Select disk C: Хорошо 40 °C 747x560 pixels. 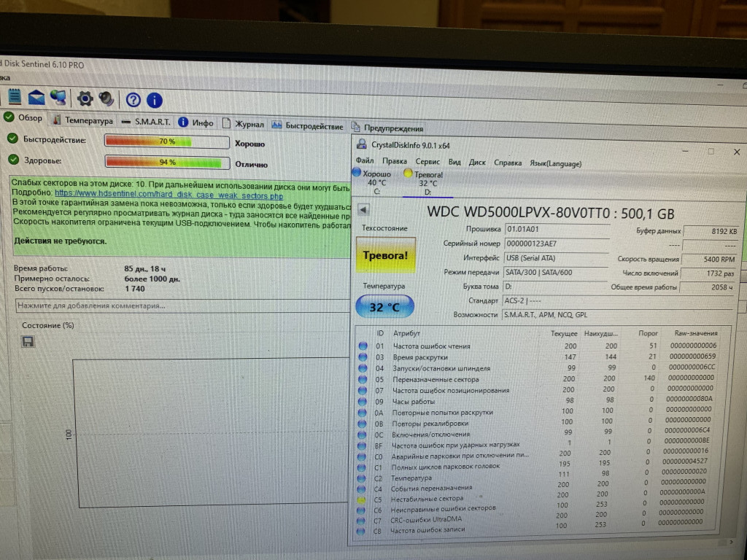pos(373,182)
